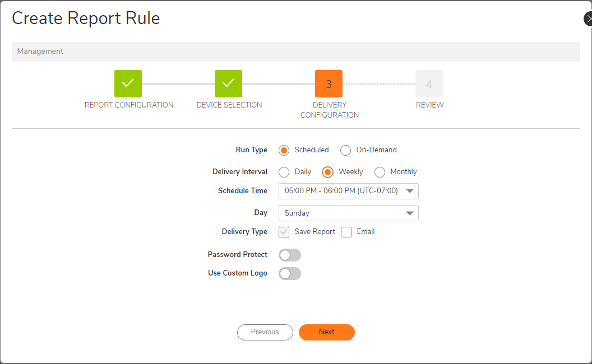The image size is (592, 364).
Task: Close the Create Report Rule dialog
Action: pyautogui.click(x=588, y=19)
